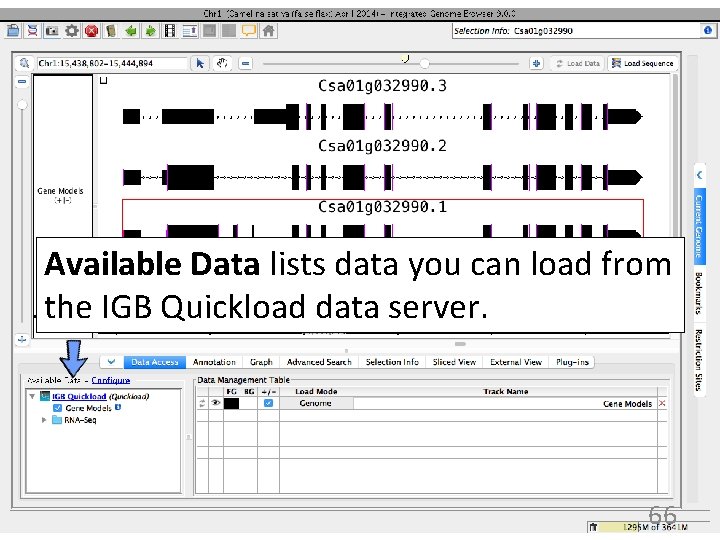720x540 pixels.
Task: Open the Current Genome side tab
Action: coord(699,226)
